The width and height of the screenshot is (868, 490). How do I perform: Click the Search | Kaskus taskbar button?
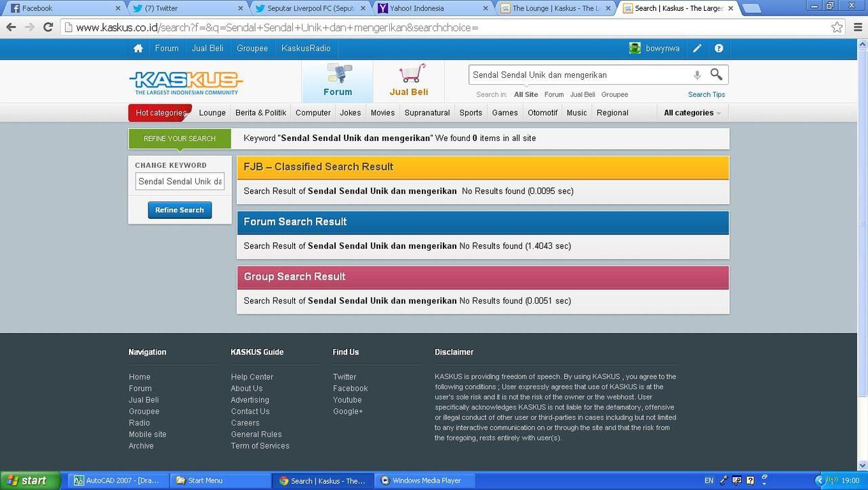(x=322, y=481)
